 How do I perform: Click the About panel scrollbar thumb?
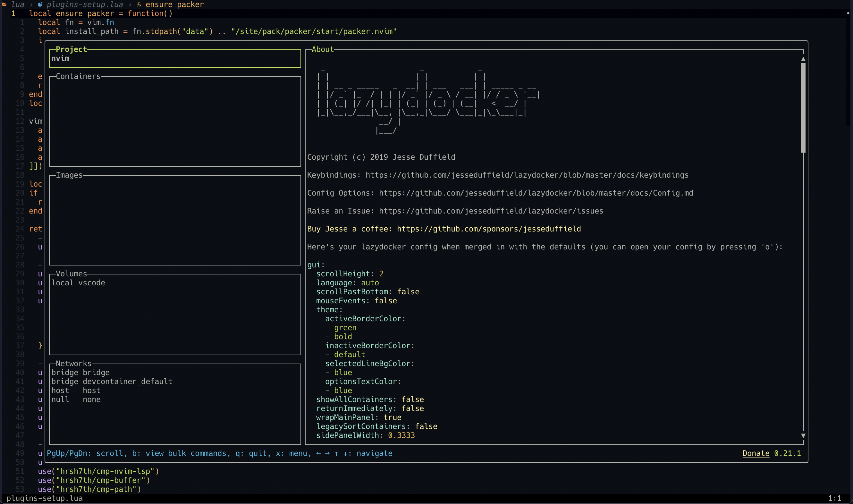coord(803,107)
